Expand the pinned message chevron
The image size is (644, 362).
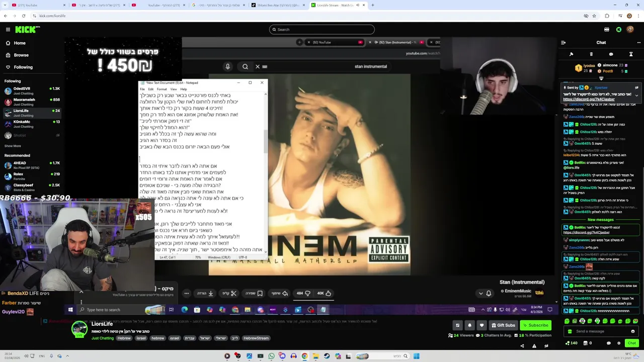636,96
